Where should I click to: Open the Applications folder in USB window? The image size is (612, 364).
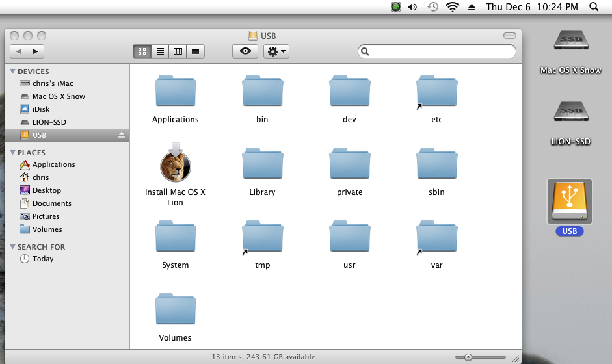tap(175, 91)
